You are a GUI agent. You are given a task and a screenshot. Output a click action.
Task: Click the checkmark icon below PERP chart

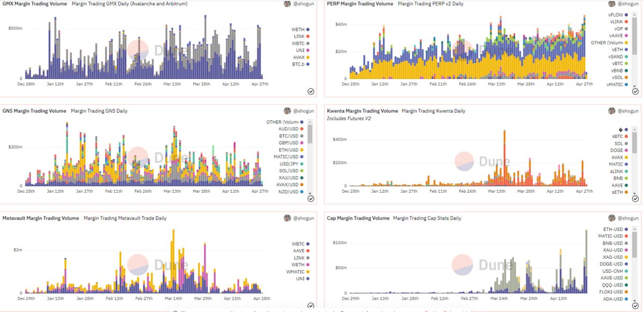coord(636,91)
